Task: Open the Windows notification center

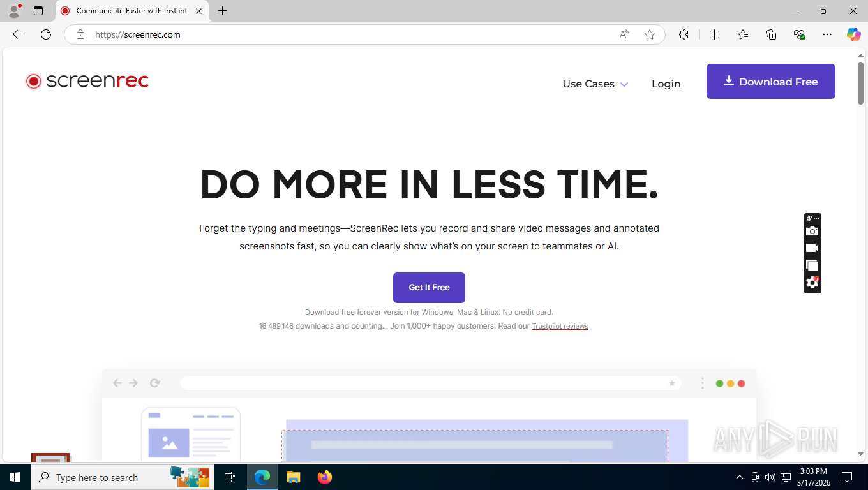Action: point(847,477)
